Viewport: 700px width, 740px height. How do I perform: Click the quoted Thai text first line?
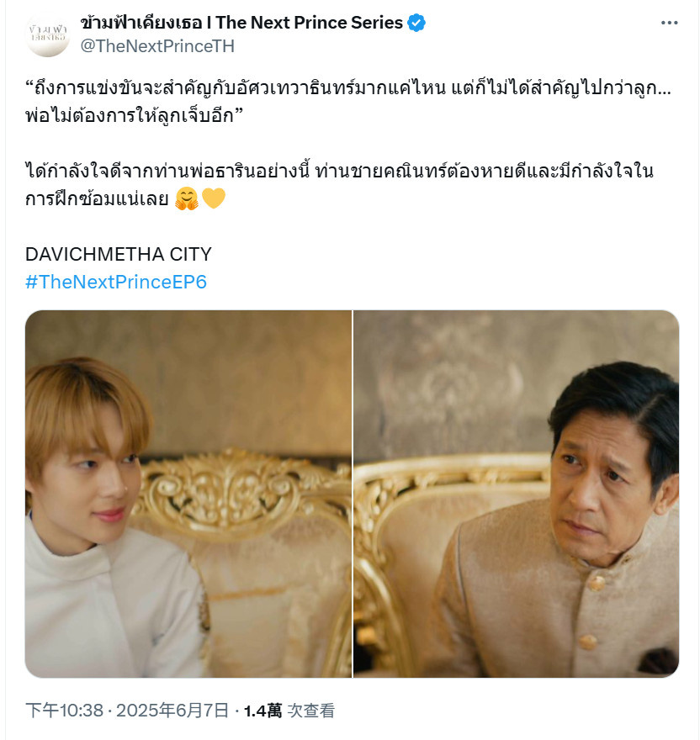pos(348,88)
